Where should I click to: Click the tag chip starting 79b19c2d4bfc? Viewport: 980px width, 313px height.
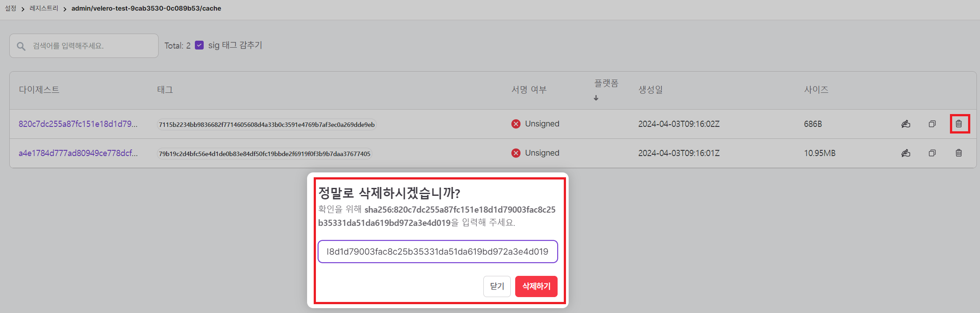point(265,154)
